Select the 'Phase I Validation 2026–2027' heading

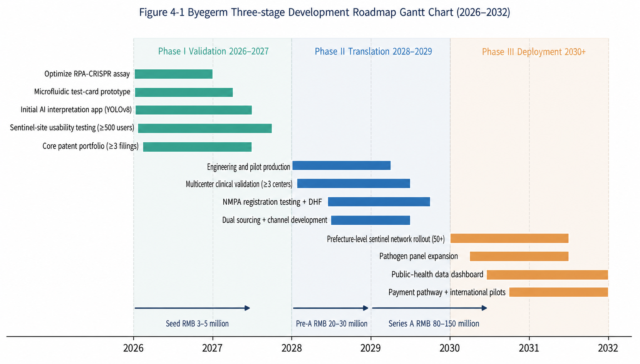pos(213,52)
